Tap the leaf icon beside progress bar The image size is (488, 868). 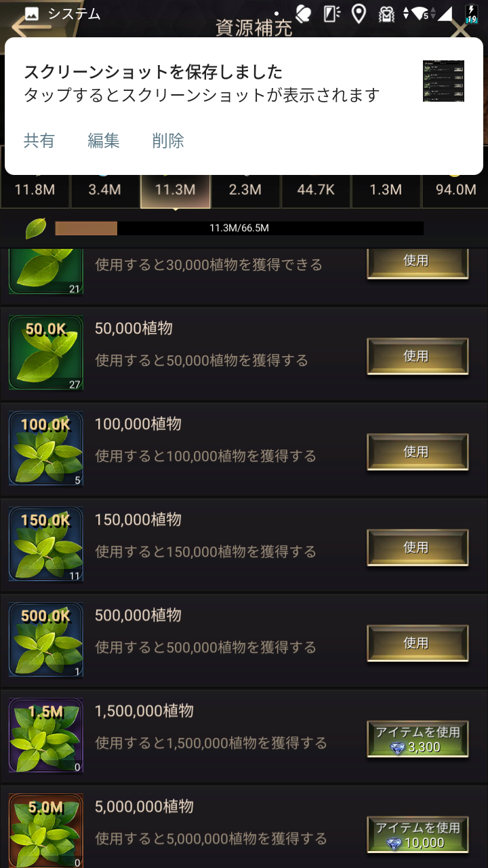35,229
